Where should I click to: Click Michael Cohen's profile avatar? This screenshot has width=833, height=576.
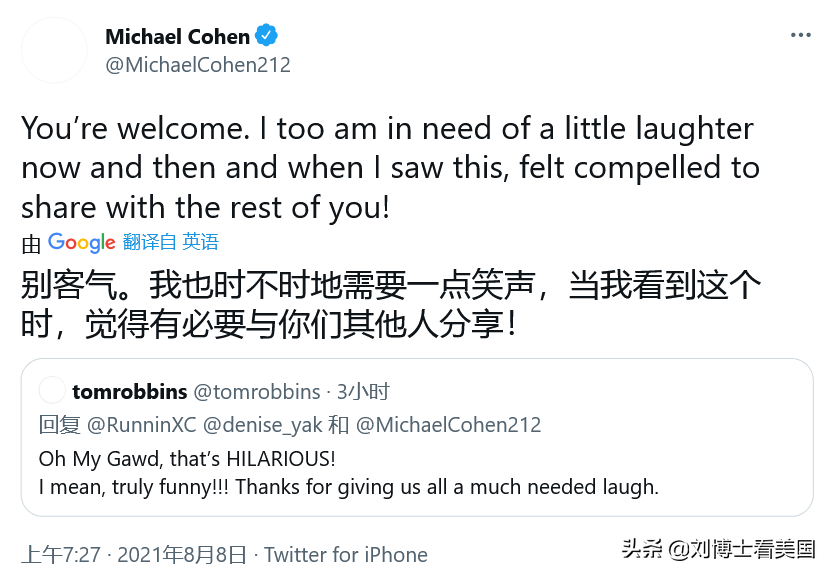point(54,50)
